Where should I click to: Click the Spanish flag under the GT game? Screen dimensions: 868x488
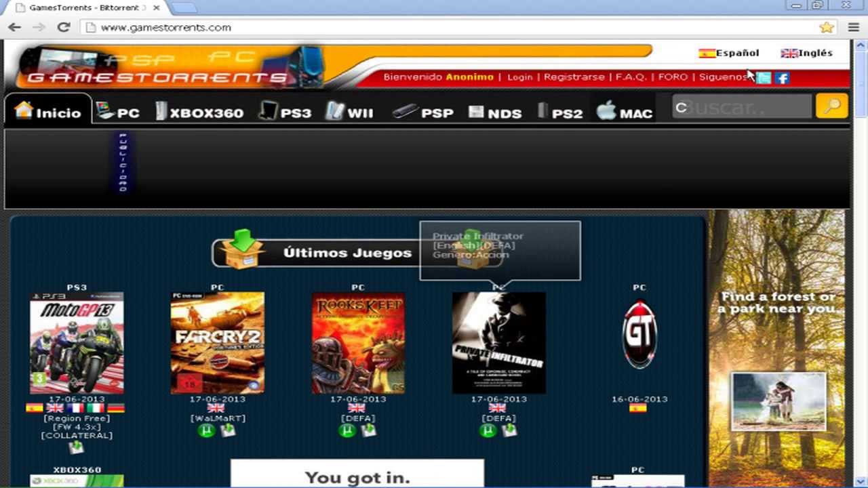pyautogui.click(x=638, y=408)
